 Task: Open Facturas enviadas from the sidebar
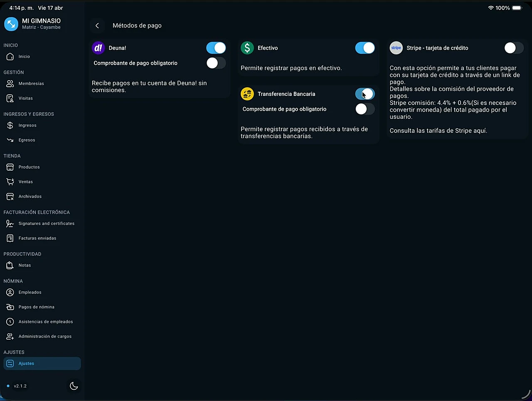pos(37,238)
